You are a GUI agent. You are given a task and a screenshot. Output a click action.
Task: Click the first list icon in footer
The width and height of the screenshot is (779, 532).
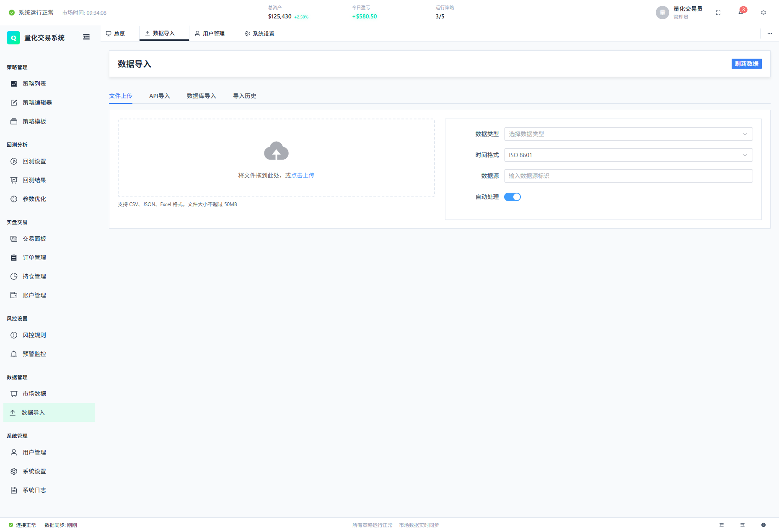(x=722, y=525)
